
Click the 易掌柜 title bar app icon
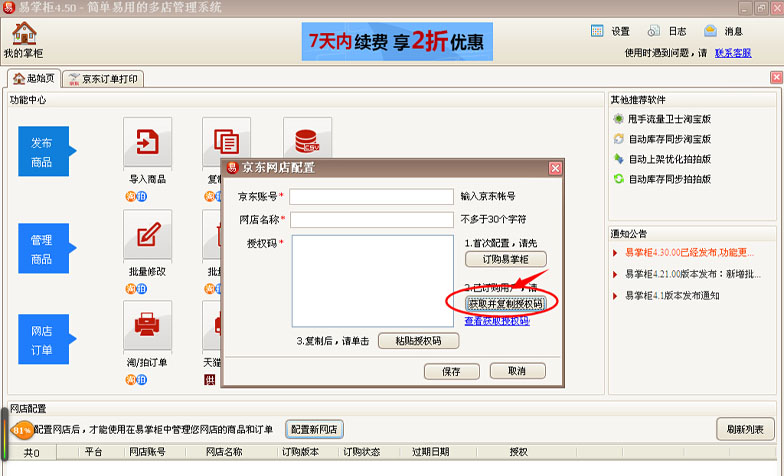[x=8, y=8]
